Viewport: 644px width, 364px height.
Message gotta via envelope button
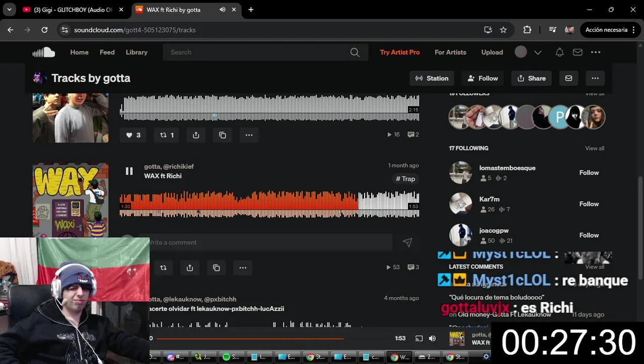[569, 78]
